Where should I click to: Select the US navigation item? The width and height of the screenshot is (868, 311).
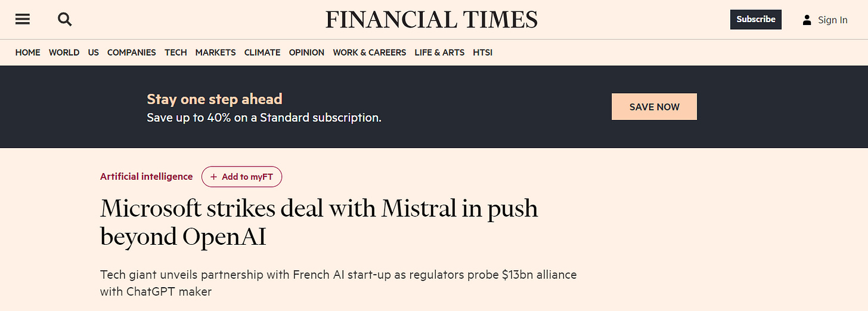coord(93,53)
